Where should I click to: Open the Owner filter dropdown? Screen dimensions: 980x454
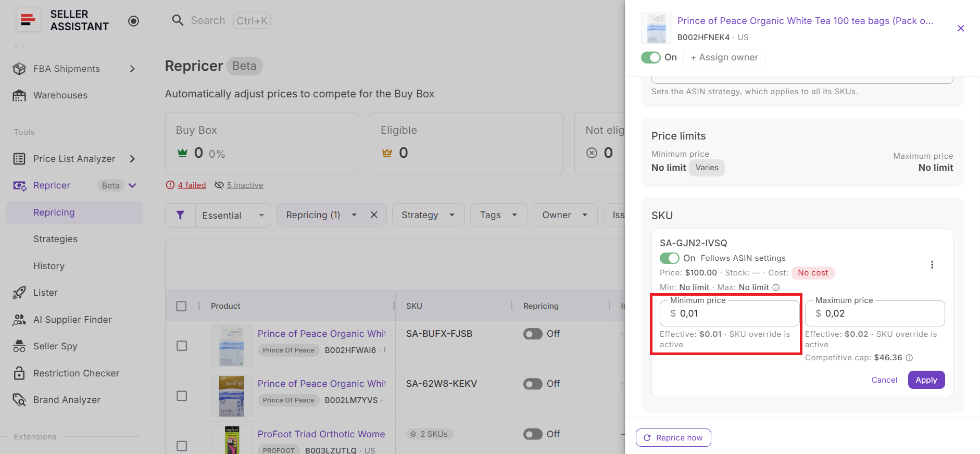(x=565, y=215)
